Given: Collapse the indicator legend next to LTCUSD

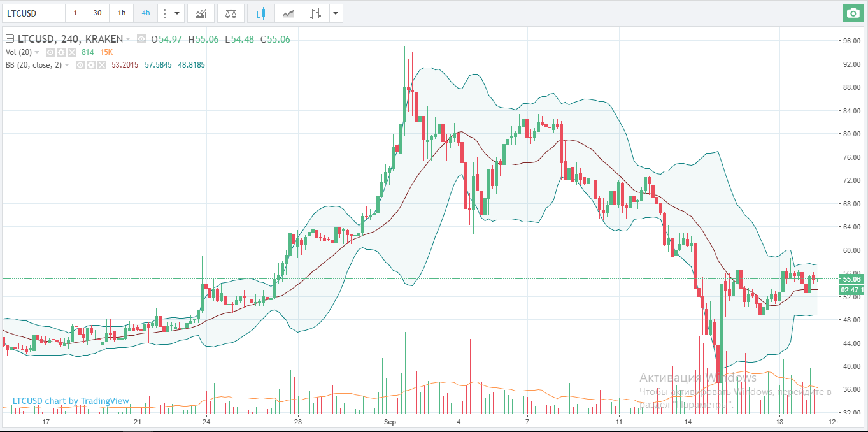Looking at the screenshot, I should pyautogui.click(x=10, y=40).
